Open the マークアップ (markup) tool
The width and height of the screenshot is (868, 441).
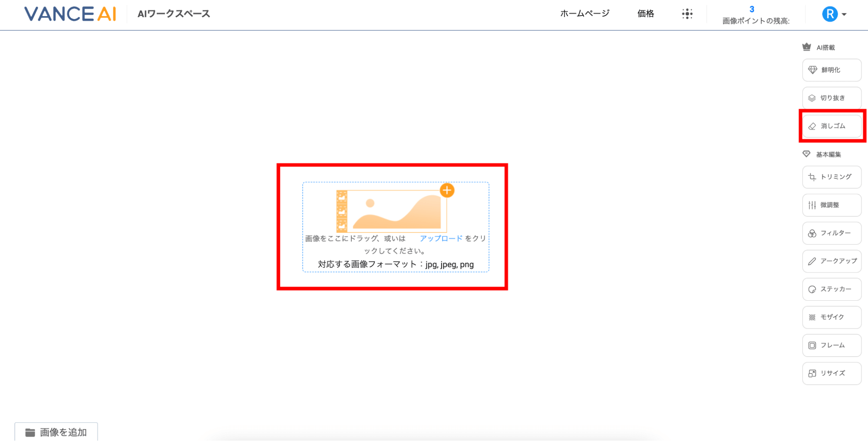(831, 261)
